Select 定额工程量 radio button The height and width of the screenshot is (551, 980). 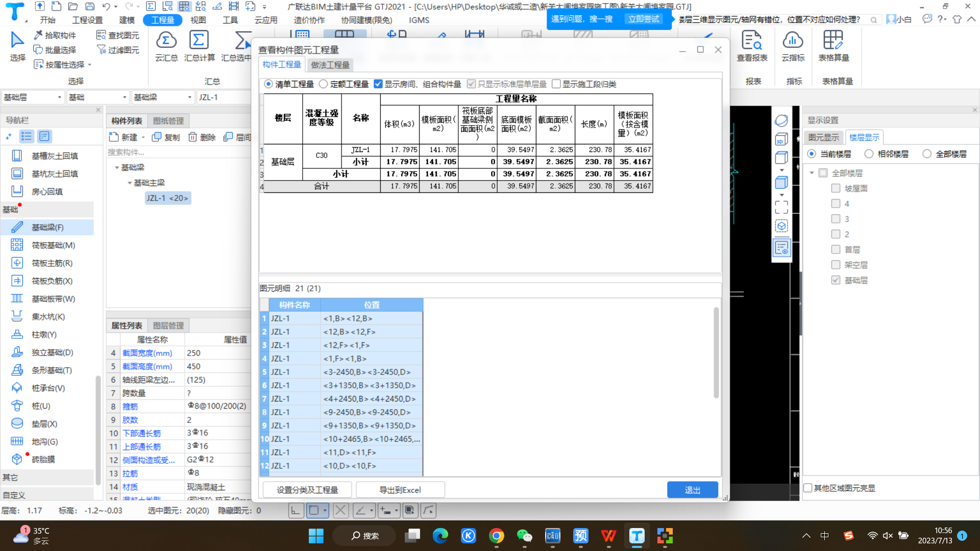[323, 84]
